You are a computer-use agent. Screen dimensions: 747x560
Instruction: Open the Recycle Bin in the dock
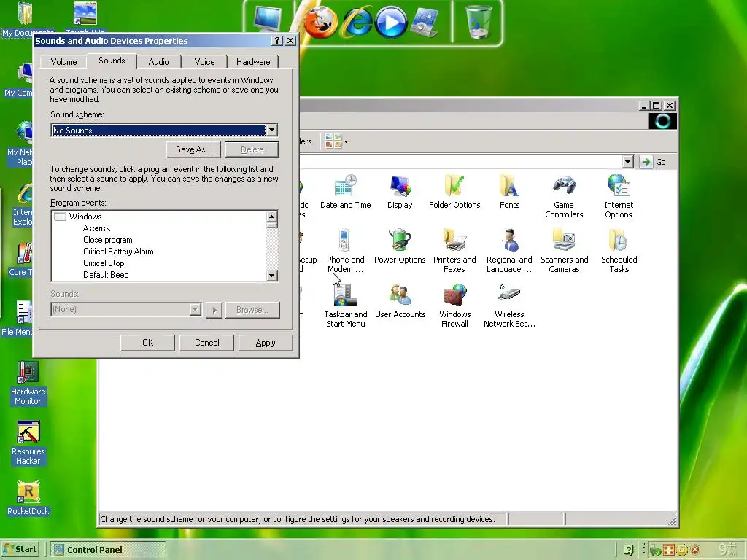(478, 22)
